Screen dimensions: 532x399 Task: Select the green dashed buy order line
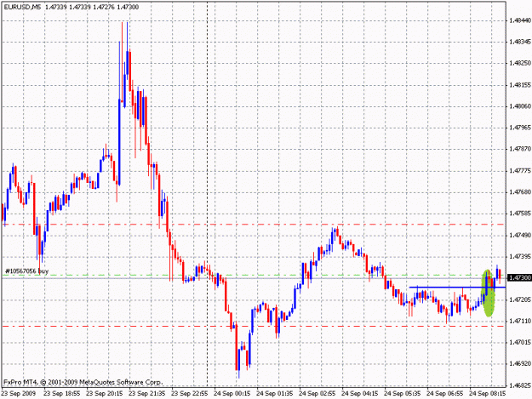[x=254, y=275]
